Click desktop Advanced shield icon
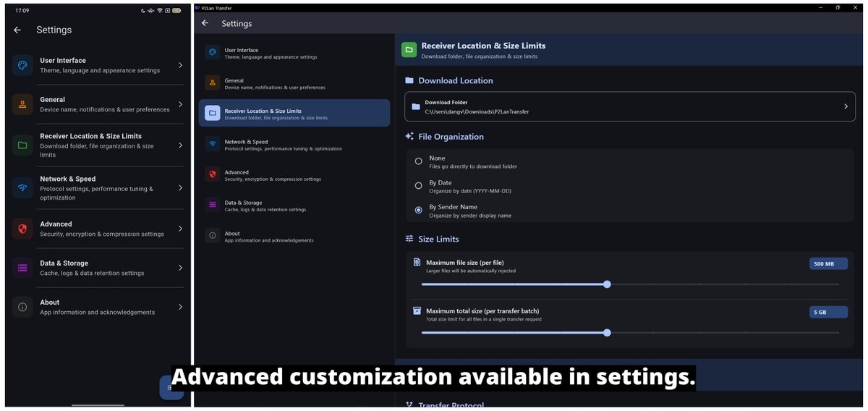This screenshot has height=411, width=868. click(x=212, y=174)
